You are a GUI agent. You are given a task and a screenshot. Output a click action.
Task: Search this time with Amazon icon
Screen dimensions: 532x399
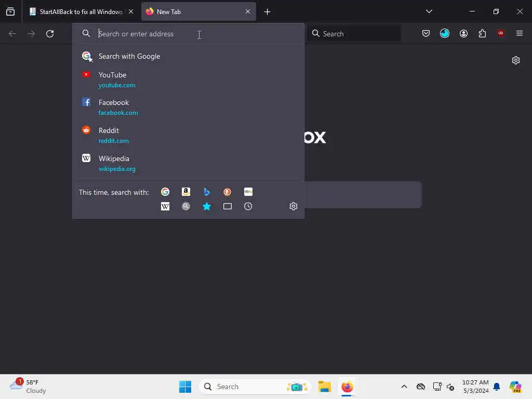click(x=185, y=192)
